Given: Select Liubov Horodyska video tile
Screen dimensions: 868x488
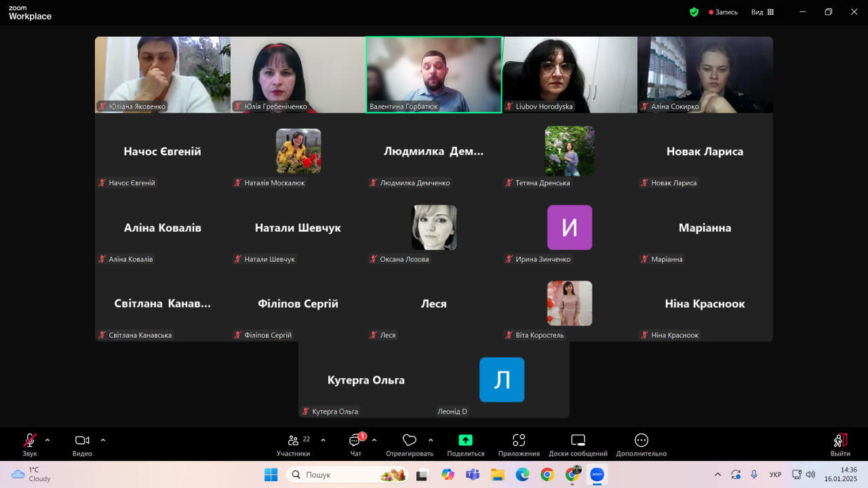Looking at the screenshot, I should pyautogui.click(x=570, y=75).
